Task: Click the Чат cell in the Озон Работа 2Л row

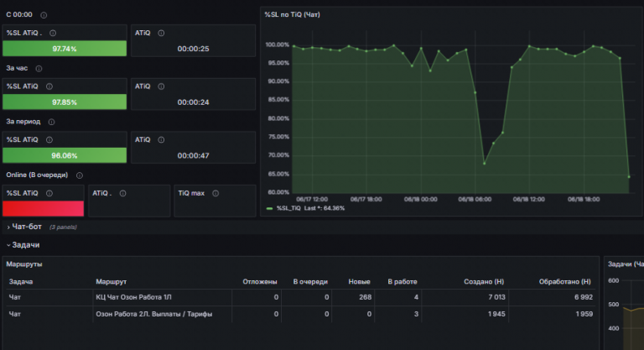Action: click(x=49, y=314)
